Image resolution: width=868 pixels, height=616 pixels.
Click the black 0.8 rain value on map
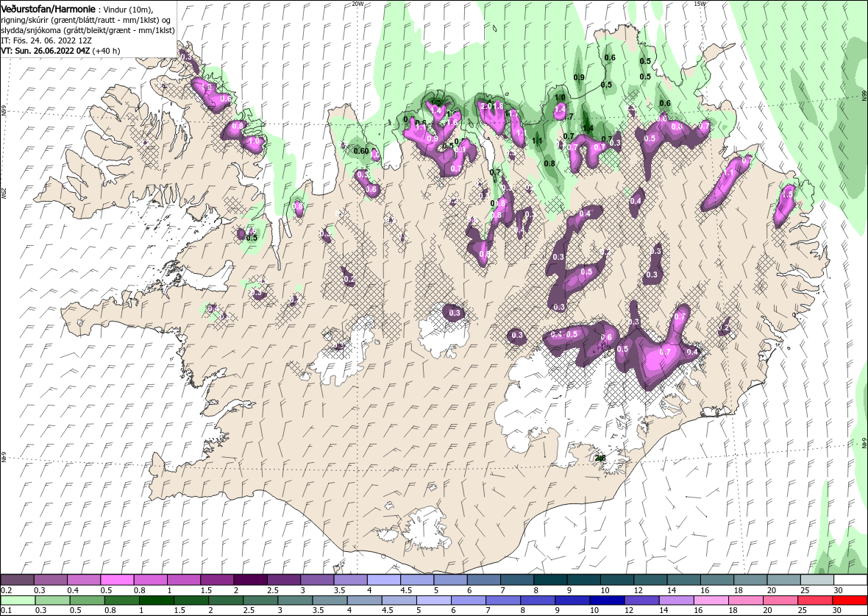pos(549,163)
